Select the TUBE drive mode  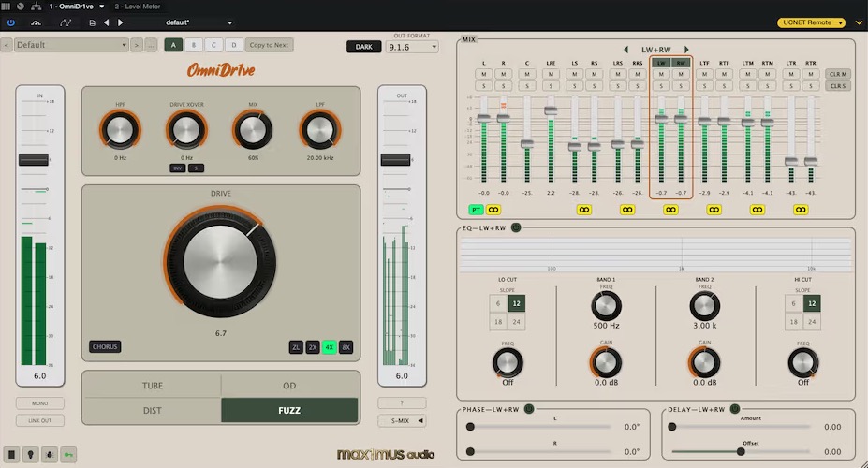tap(153, 386)
